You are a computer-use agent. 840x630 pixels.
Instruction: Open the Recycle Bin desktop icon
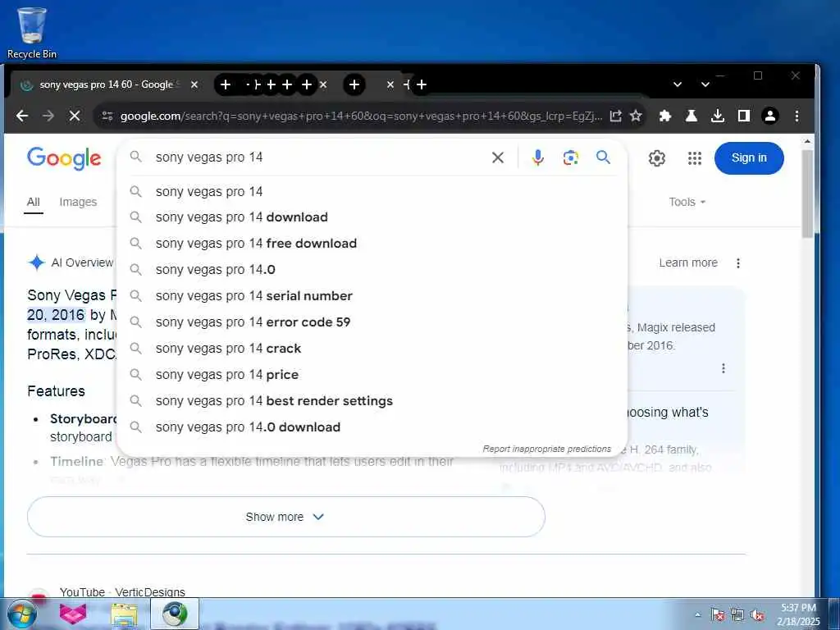[x=32, y=33]
